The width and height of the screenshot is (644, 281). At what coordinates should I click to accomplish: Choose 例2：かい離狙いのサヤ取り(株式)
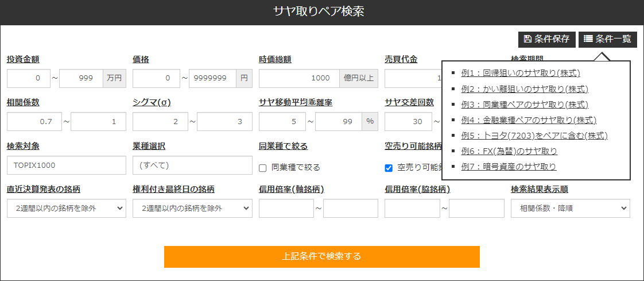[x=525, y=89]
